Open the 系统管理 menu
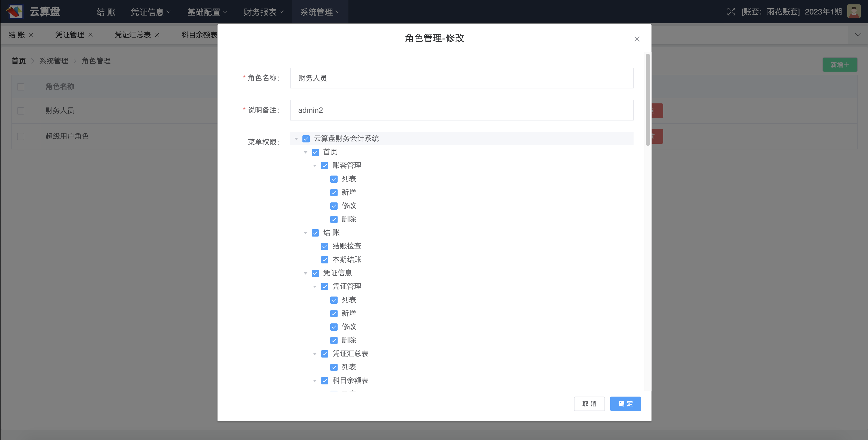Image resolution: width=868 pixels, height=440 pixels. coord(320,12)
